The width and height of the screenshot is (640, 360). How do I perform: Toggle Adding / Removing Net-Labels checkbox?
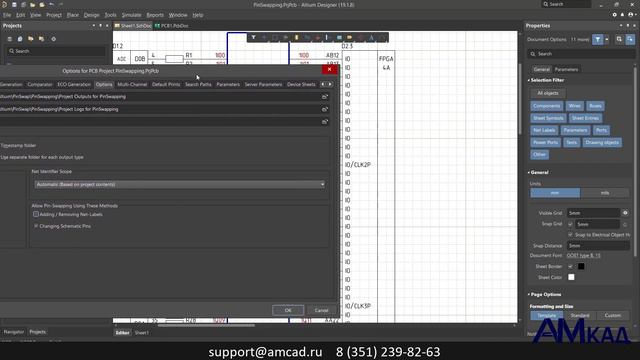36,214
